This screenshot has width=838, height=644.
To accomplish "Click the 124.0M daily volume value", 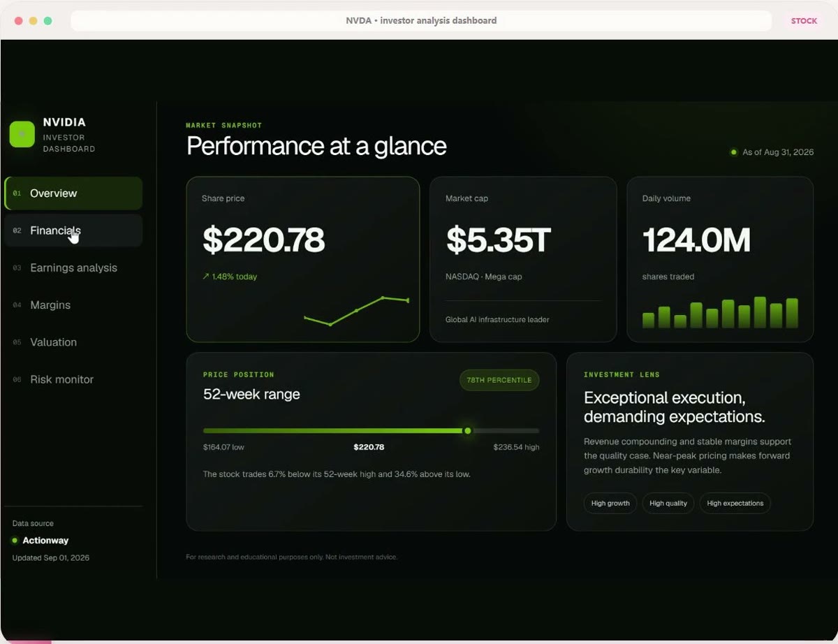I will [696, 240].
